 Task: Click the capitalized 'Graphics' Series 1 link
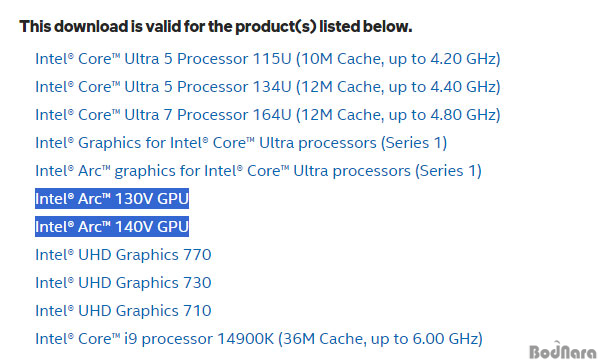click(x=241, y=143)
